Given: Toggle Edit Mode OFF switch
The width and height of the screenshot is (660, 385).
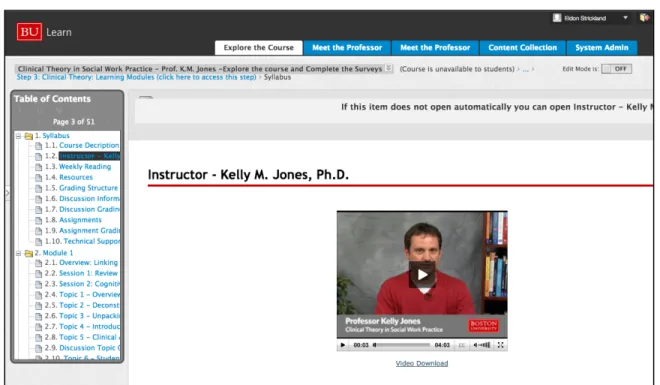Looking at the screenshot, I should [x=616, y=69].
